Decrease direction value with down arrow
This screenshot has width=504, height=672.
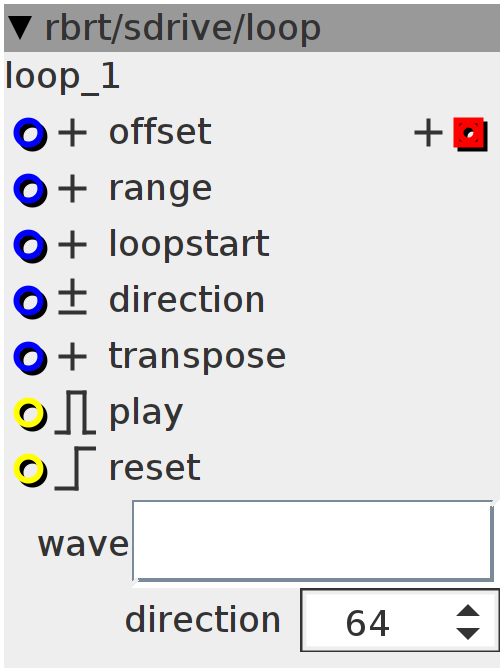click(468, 633)
